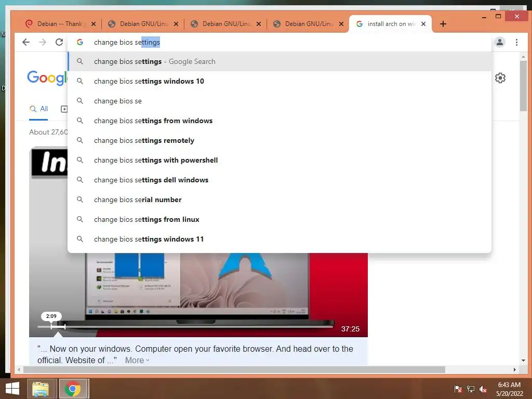Viewport: 532px width, 399px height.
Task: Choose 'change bios settings windows 11'
Action: click(x=279, y=239)
